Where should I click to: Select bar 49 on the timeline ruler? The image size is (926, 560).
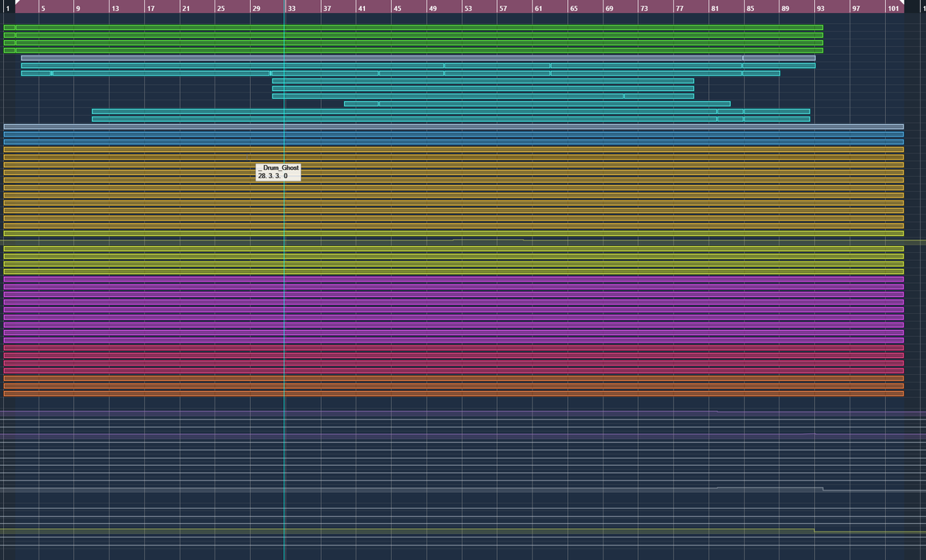point(433,8)
